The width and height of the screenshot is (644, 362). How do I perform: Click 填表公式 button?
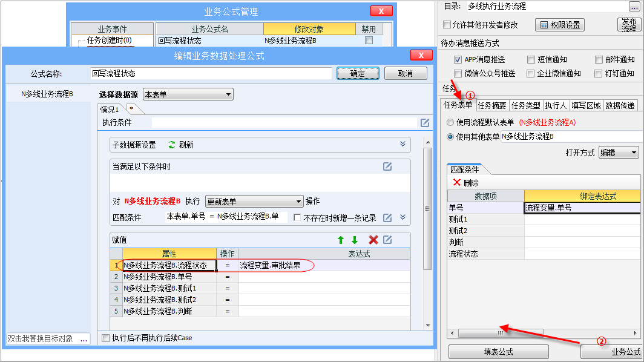point(498,352)
